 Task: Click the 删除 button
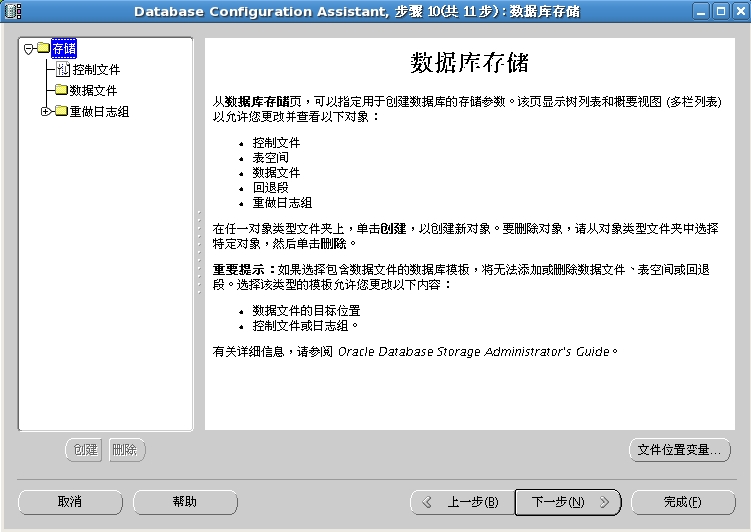coord(126,450)
